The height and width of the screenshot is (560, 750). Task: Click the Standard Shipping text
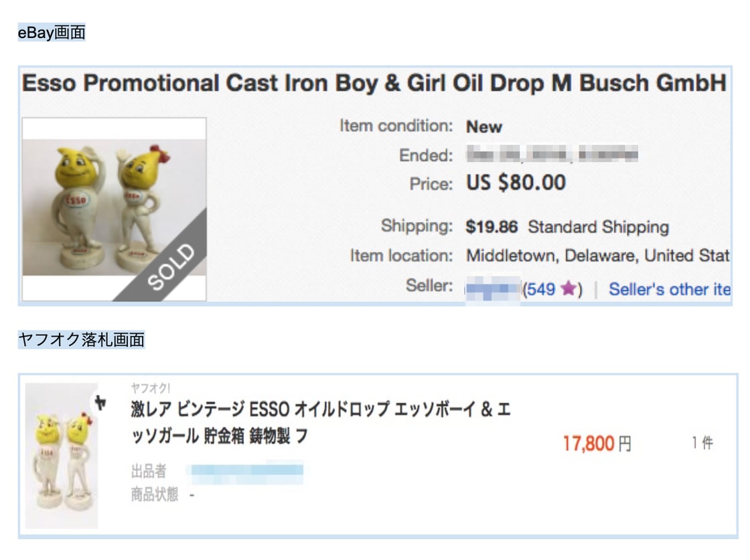coord(598,227)
